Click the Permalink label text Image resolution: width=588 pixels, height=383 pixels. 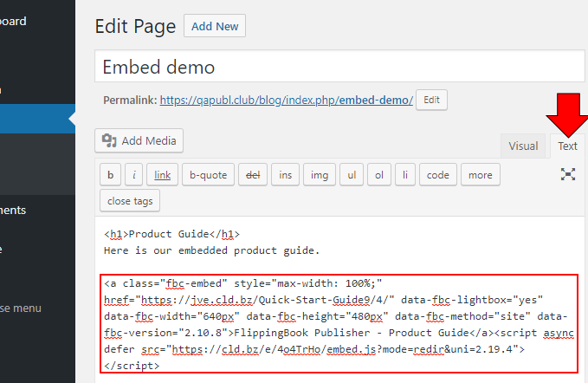(x=130, y=101)
